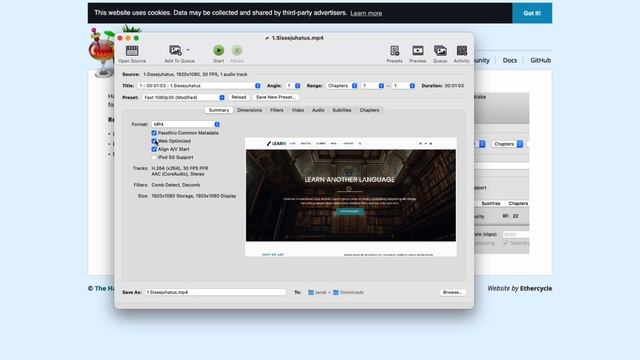Switch to the Dimensions tab
Screen dimensions: 640x360
(249, 110)
